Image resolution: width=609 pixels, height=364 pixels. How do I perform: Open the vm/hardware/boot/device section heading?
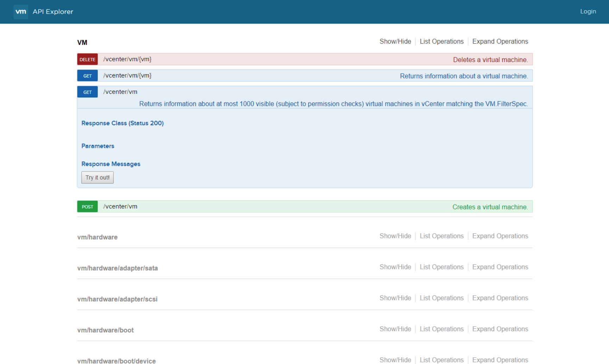tap(117, 361)
